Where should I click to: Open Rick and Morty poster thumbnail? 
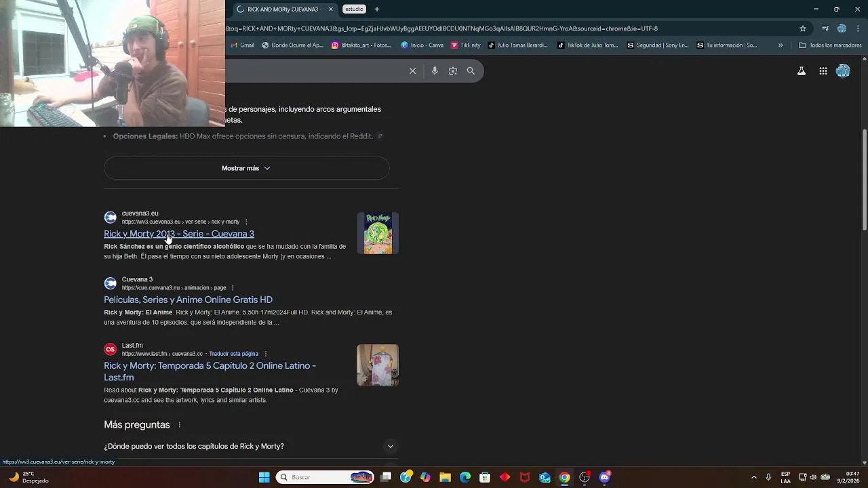[x=378, y=233]
